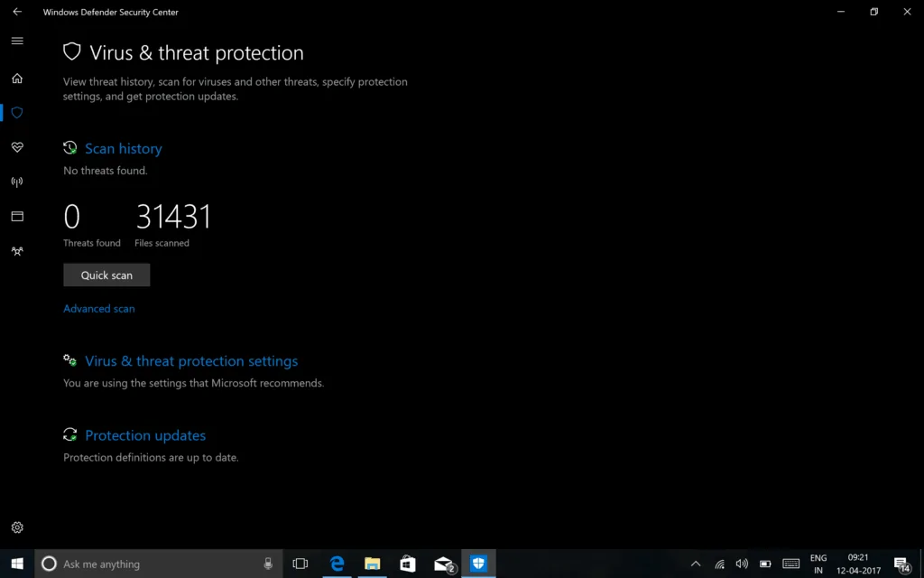Open the Windows Start menu
The height and width of the screenshot is (578, 924).
click(17, 564)
